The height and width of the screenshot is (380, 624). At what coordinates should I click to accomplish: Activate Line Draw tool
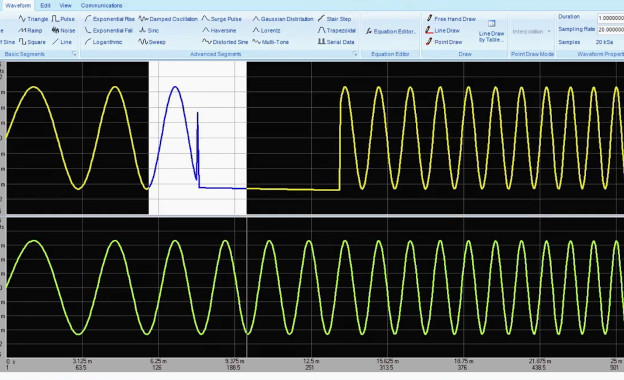coord(443,30)
